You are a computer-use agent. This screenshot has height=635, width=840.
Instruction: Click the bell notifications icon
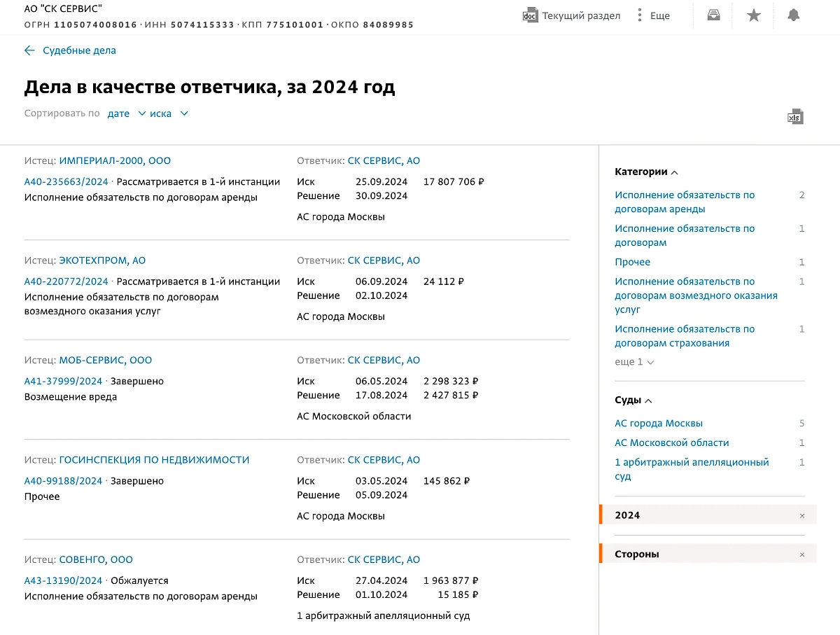(x=794, y=15)
